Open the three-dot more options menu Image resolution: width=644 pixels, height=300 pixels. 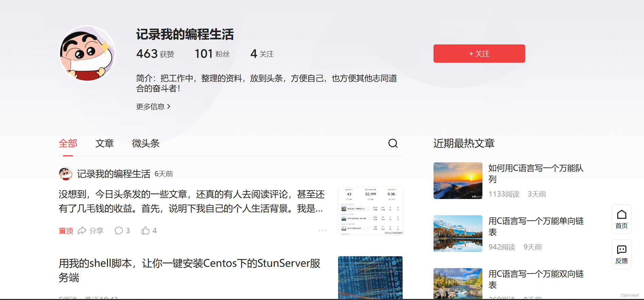[322, 231]
